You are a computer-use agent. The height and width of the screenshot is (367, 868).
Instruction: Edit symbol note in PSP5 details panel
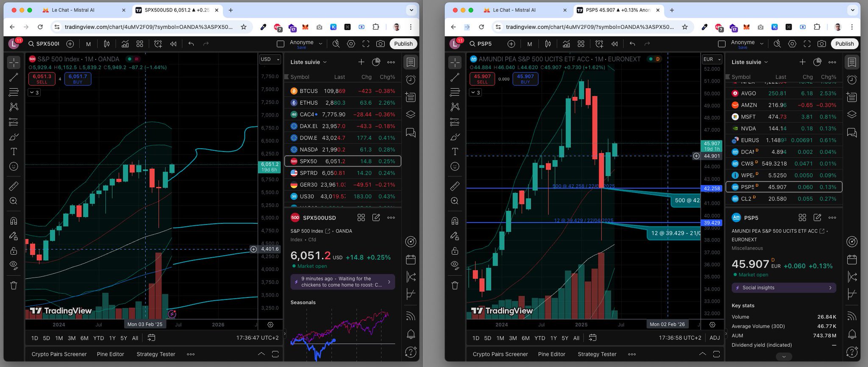(x=817, y=217)
